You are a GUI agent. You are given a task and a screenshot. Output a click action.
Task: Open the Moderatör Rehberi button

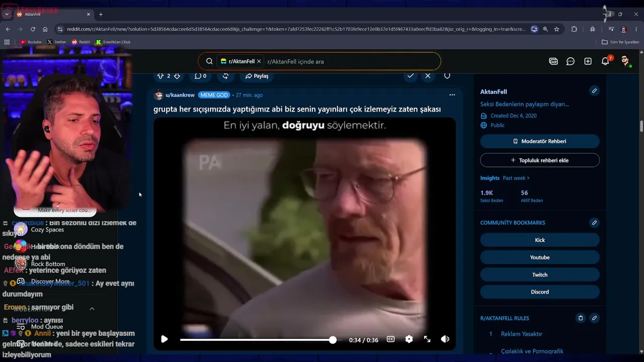point(540,141)
